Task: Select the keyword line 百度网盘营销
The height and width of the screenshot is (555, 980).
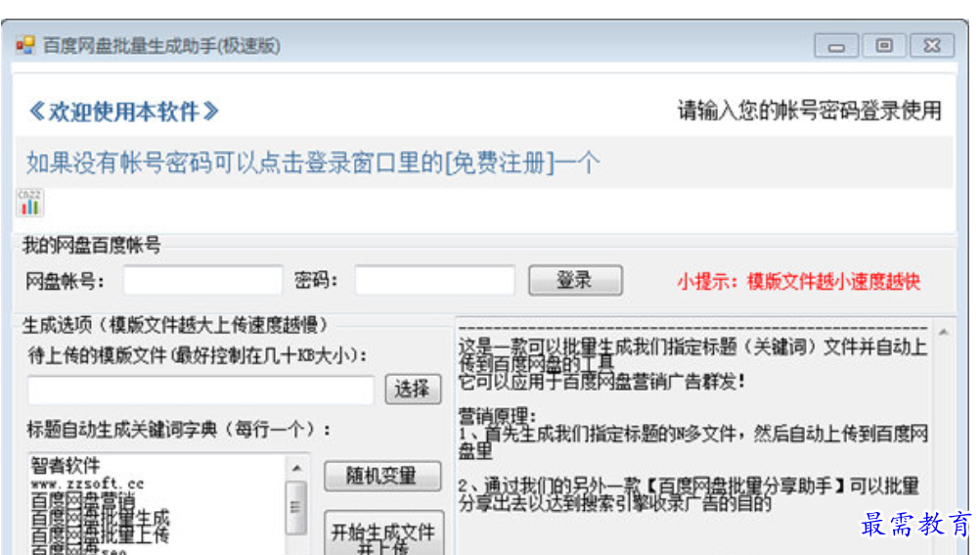Action: point(83,500)
